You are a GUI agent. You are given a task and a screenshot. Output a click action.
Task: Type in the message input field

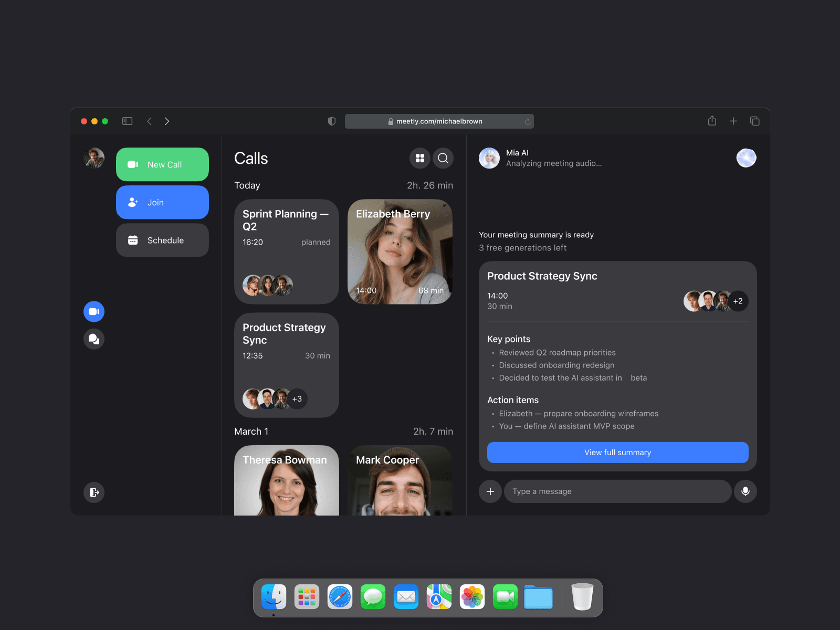coord(617,491)
